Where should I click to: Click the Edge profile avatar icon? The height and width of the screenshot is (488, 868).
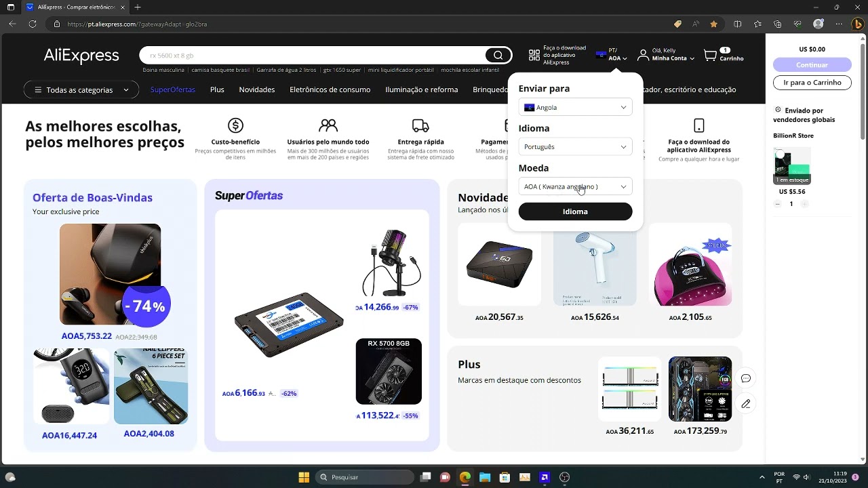[818, 24]
